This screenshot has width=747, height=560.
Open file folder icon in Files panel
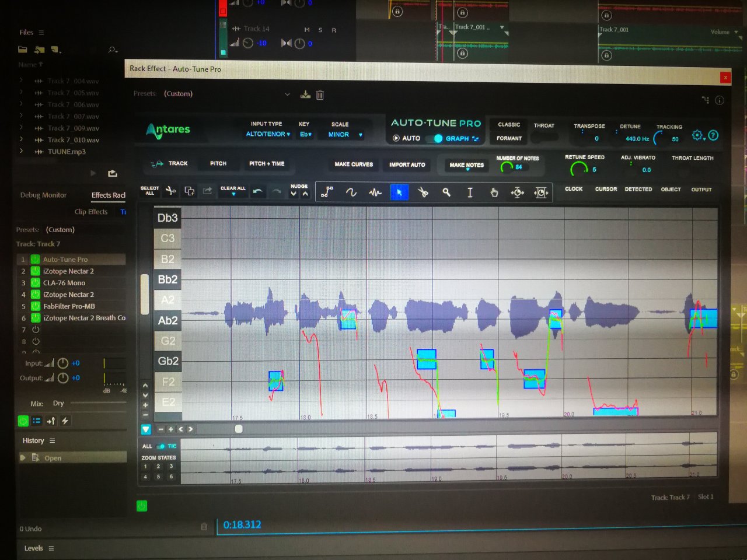coord(23,50)
